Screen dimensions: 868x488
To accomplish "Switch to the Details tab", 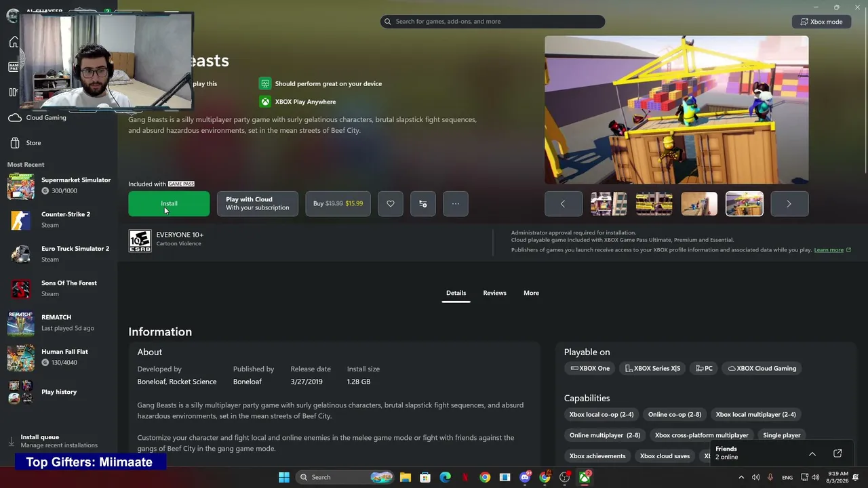I will (x=456, y=293).
